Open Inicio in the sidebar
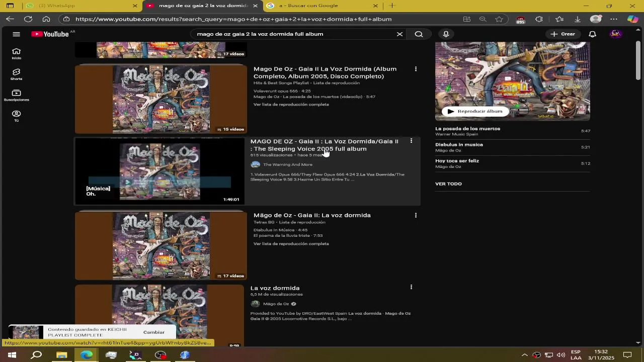 [x=16, y=53]
